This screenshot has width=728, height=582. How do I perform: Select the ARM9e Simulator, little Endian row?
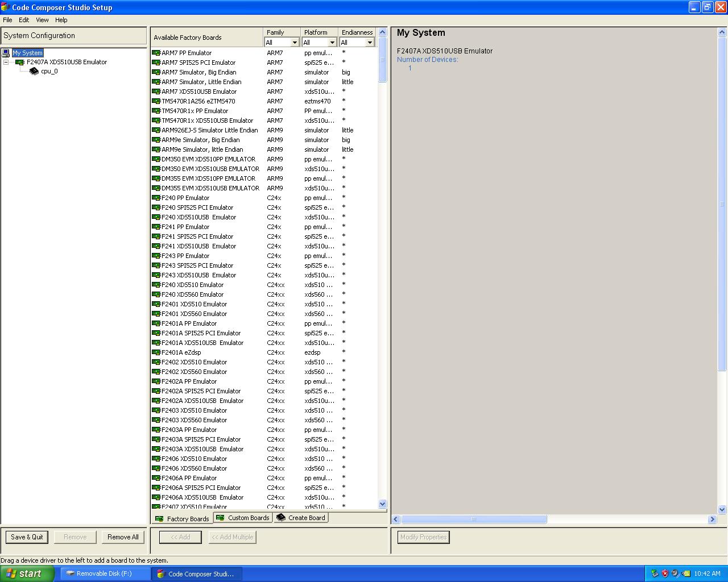(263, 149)
